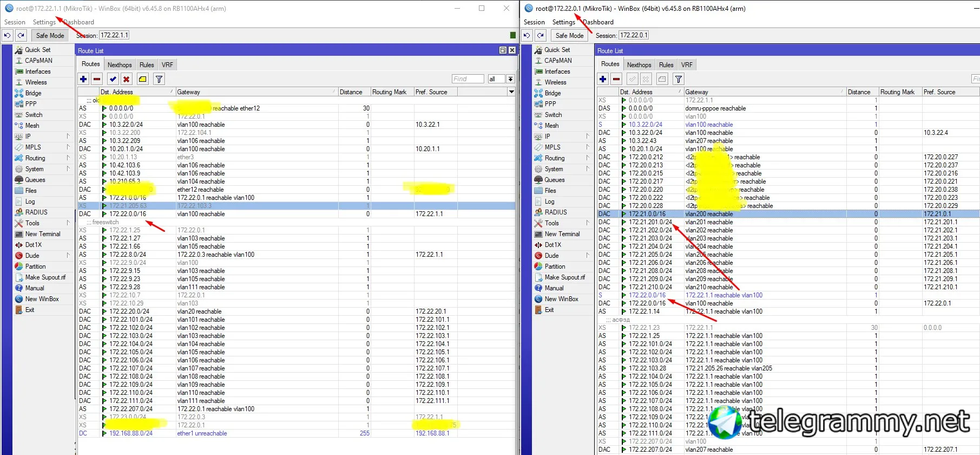Launch New Terminal from the 172.22.0.1 sidebar
980x455 pixels.
point(562,234)
